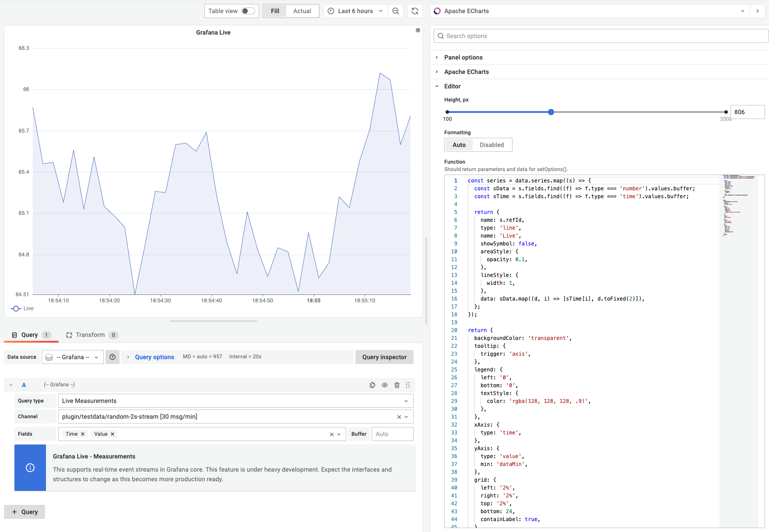The height and width of the screenshot is (532, 769).
Task: Switch to the Transform tab
Action: [x=91, y=335]
